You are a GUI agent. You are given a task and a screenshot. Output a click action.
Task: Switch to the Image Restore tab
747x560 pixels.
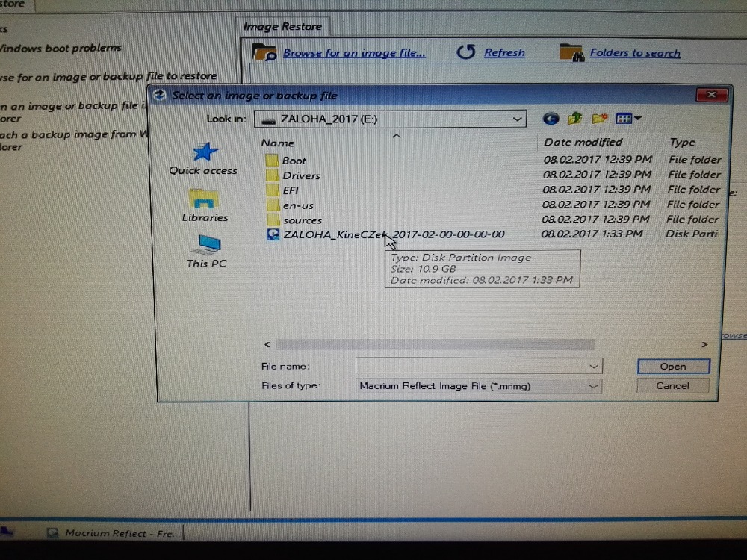pyautogui.click(x=282, y=26)
